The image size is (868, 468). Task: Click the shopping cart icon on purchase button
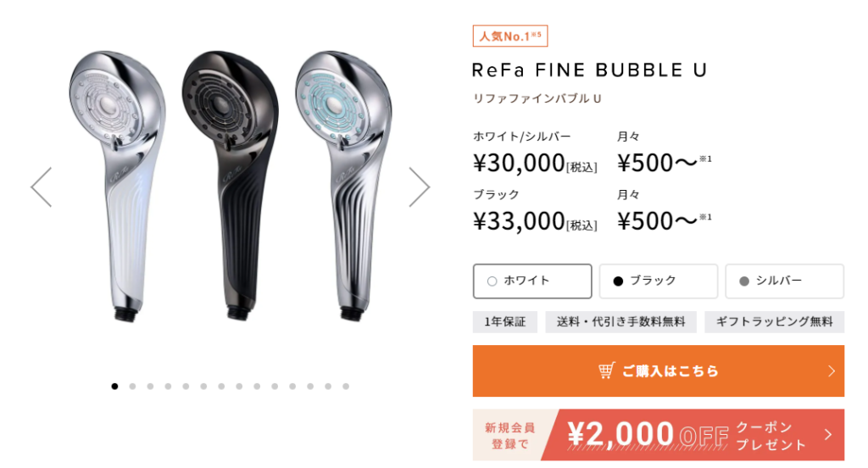coord(607,370)
